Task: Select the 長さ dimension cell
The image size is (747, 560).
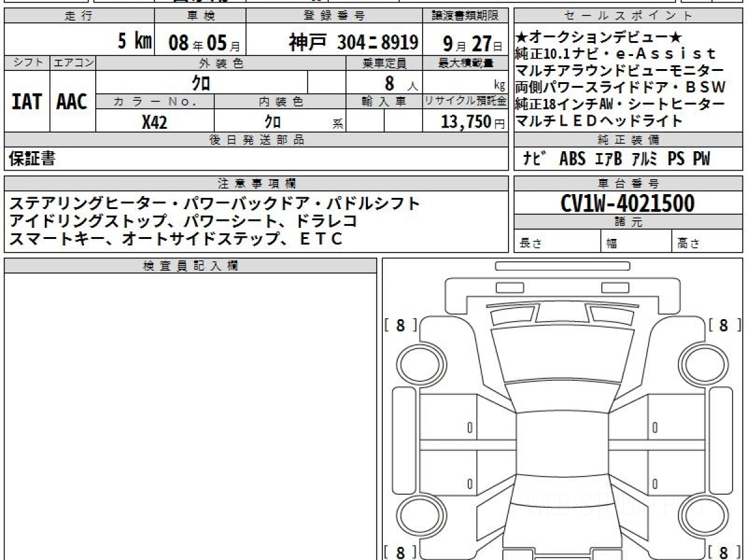Action: coord(557,241)
